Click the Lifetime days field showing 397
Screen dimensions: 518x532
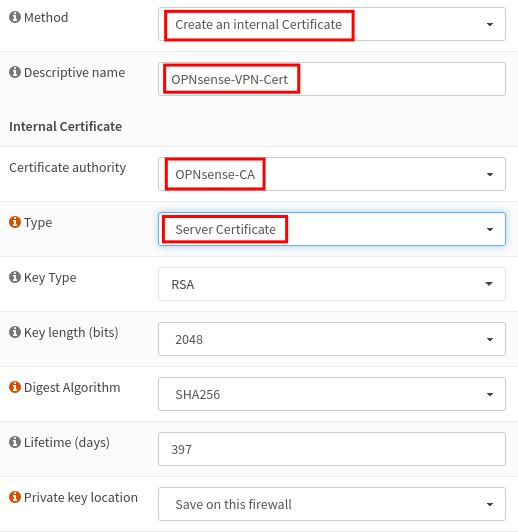(332, 449)
